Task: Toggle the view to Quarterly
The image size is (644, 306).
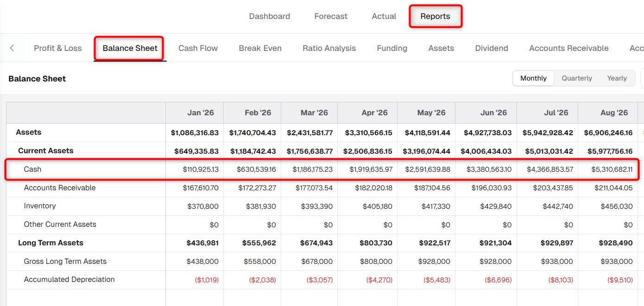Action: pyautogui.click(x=577, y=78)
